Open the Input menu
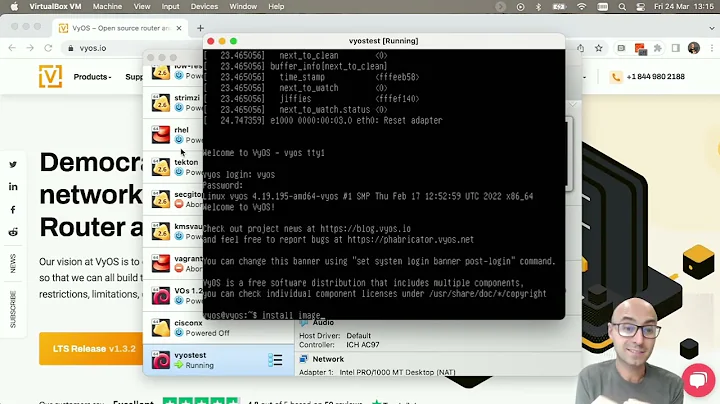Screen dimensions: 720x404 pos(170,6)
